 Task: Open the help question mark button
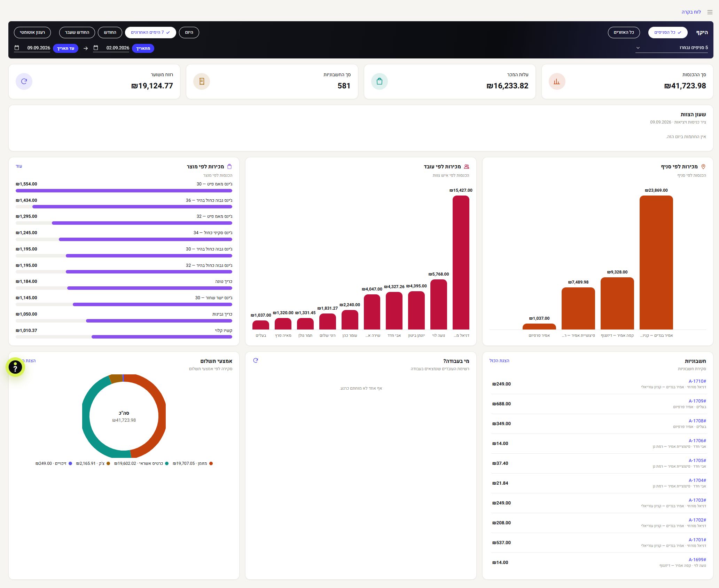click(15, 367)
